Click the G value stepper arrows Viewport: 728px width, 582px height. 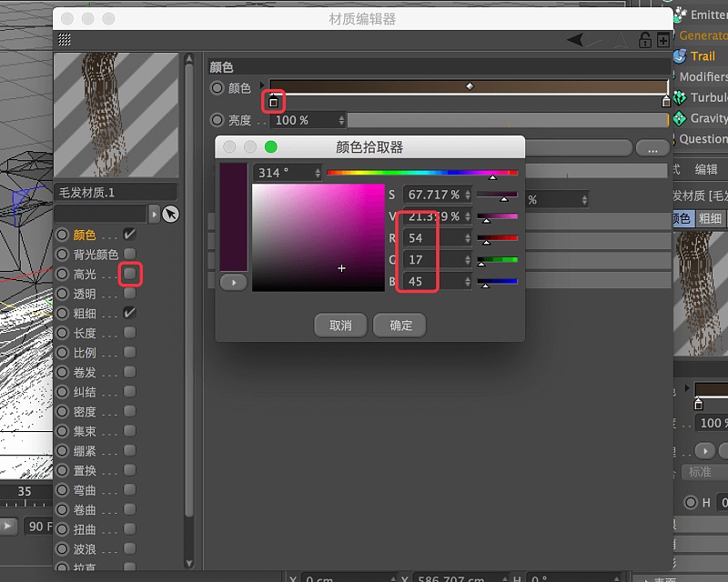coord(468,259)
